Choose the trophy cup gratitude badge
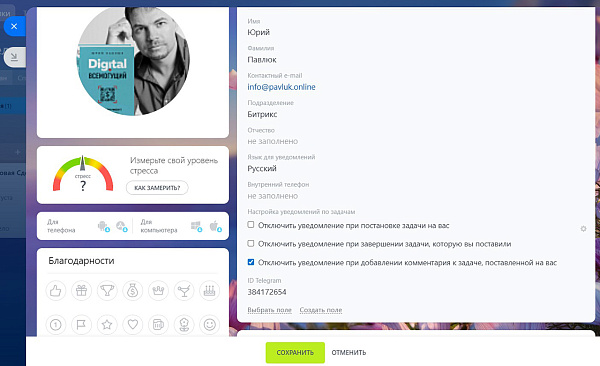 point(107,291)
